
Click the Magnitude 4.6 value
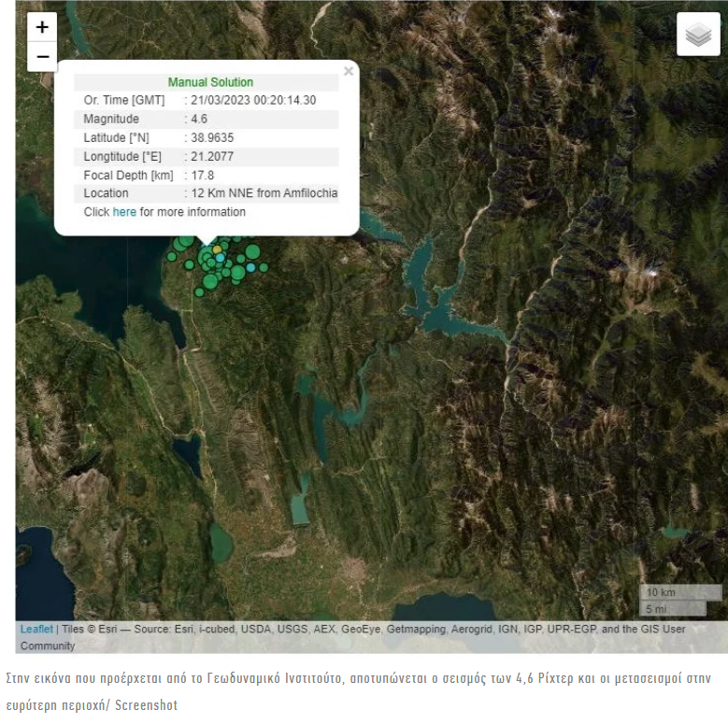click(198, 119)
